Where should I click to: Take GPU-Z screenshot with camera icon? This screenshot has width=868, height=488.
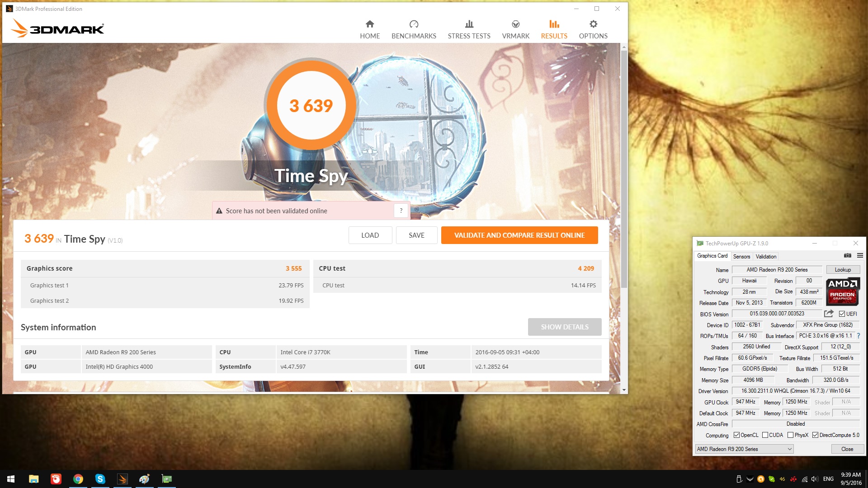pyautogui.click(x=848, y=256)
